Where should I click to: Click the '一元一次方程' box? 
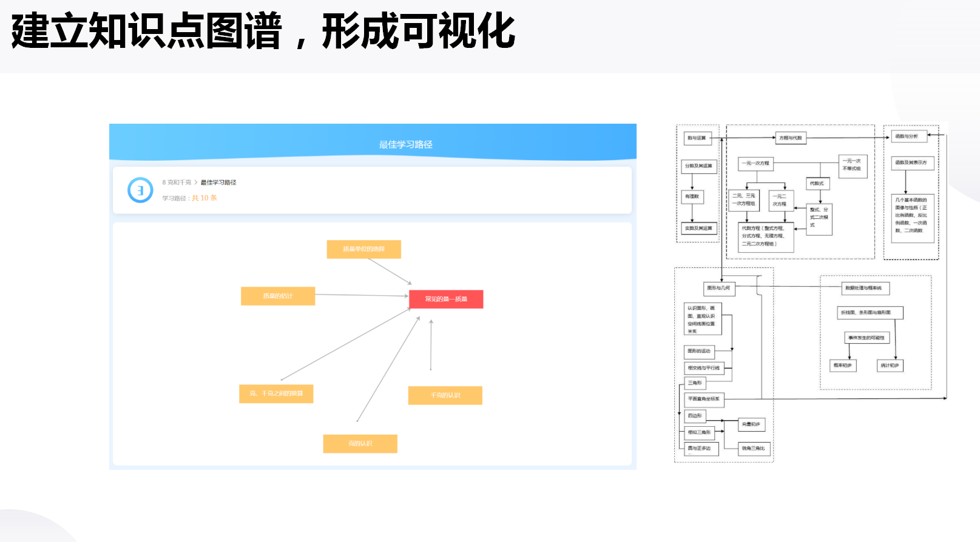pyautogui.click(x=756, y=163)
